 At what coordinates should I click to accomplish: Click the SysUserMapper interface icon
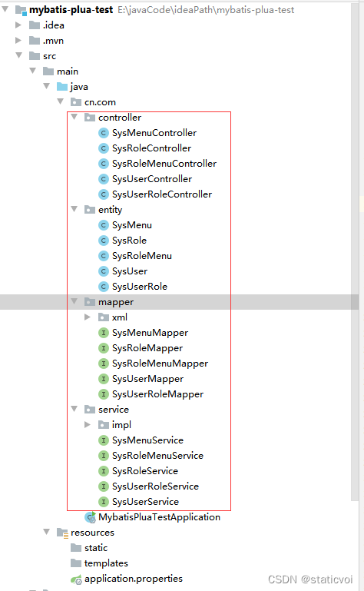[103, 379]
